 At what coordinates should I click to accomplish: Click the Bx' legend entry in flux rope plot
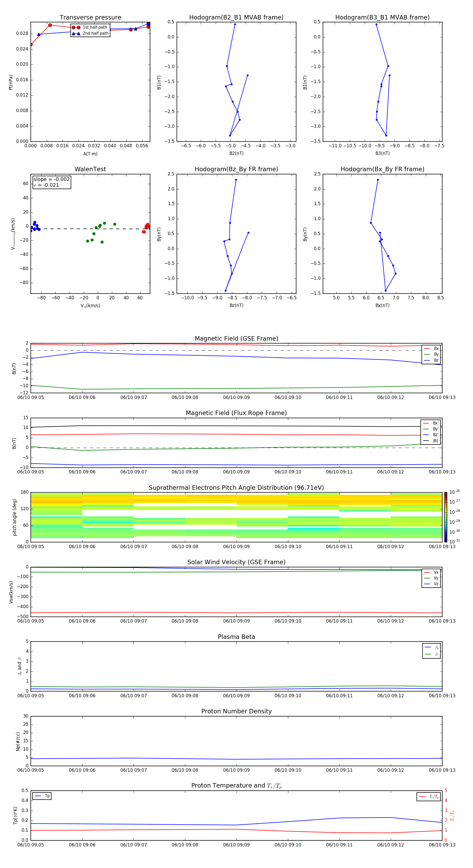pos(431,423)
